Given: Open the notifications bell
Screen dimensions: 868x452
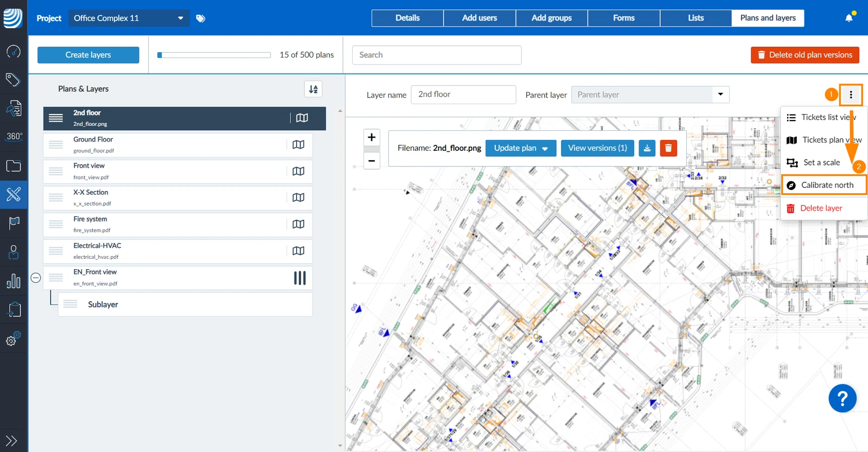Looking at the screenshot, I should click(849, 18).
